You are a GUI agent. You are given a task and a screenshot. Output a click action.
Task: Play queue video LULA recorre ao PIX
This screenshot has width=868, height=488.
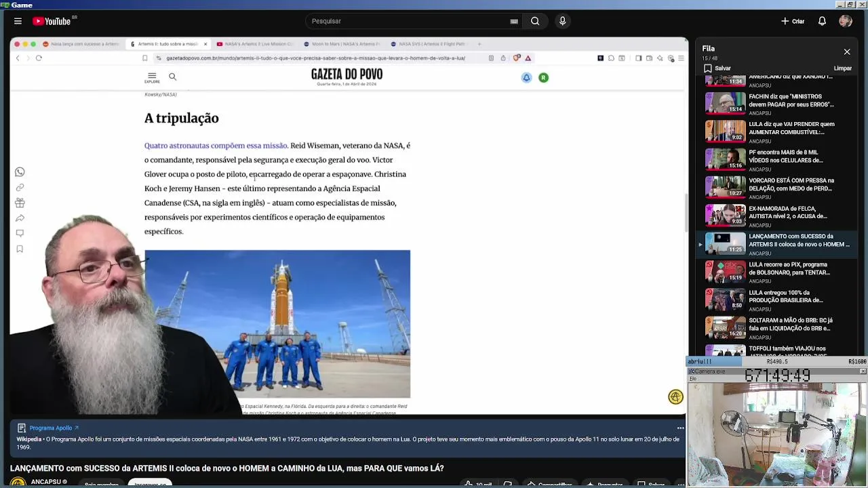[778, 272]
